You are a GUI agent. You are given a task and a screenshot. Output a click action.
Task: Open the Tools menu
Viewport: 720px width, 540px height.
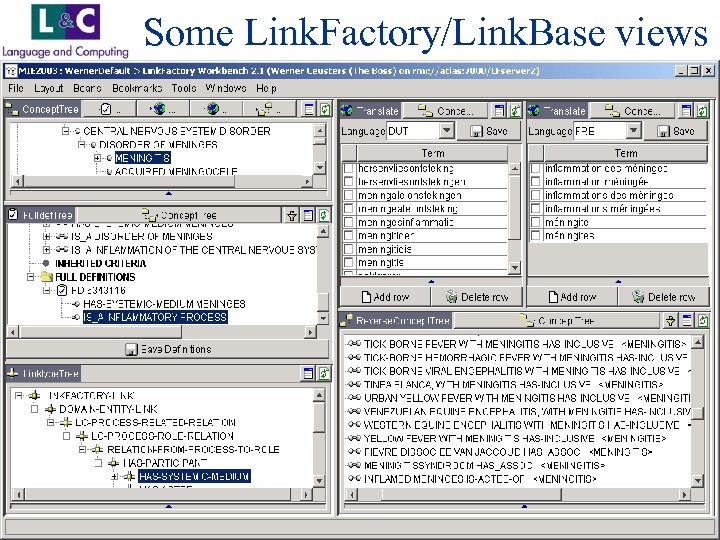184,88
